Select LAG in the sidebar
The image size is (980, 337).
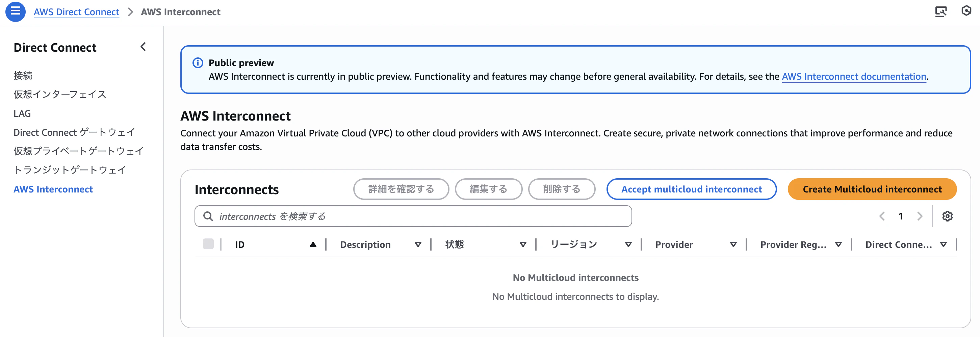point(22,113)
